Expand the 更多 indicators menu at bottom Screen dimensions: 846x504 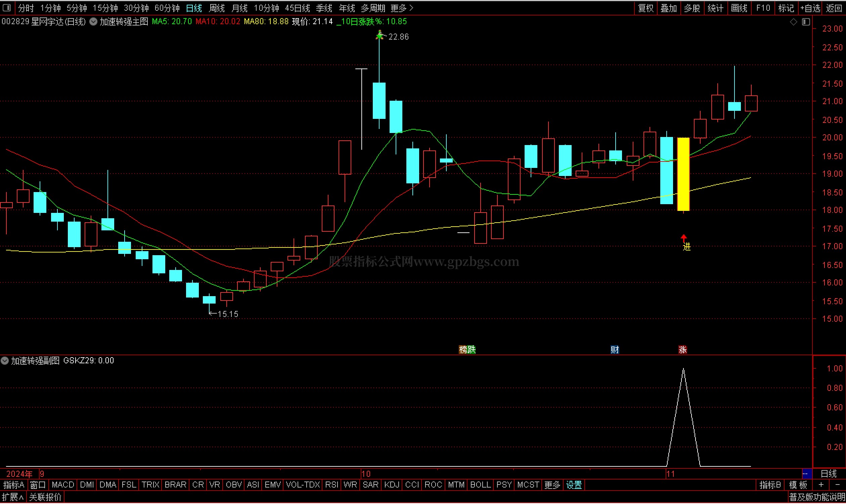click(x=552, y=485)
